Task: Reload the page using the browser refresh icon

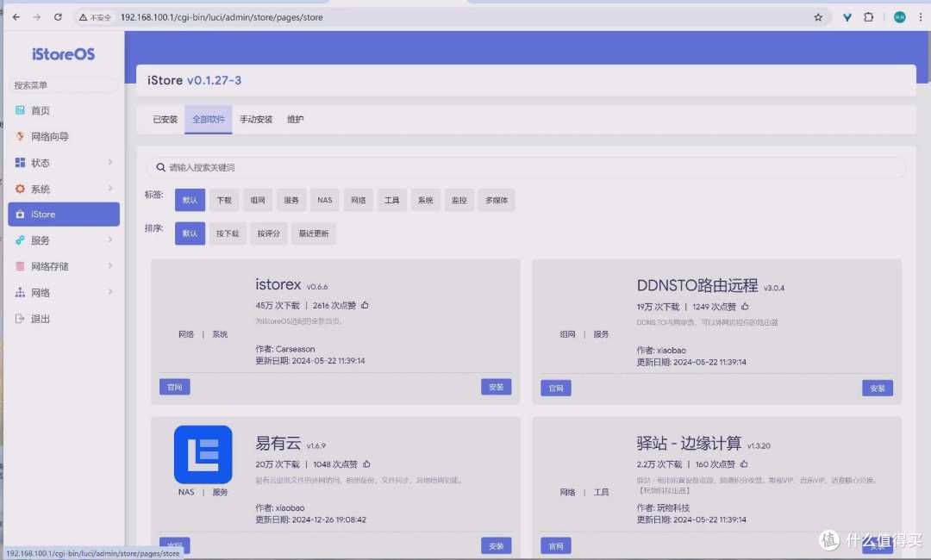Action: coord(58,17)
